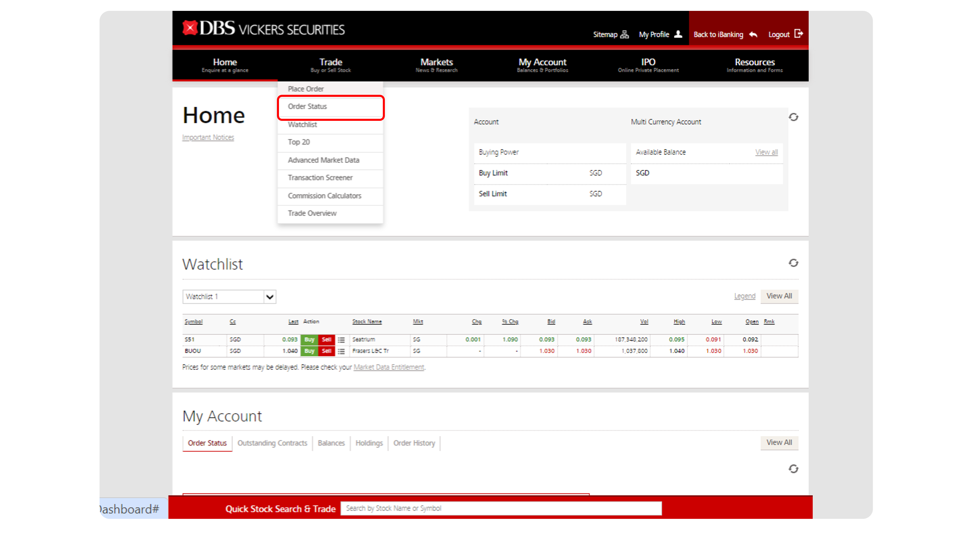Click Back to iBanking arrow icon
The width and height of the screenshot is (972, 560).
pos(753,35)
